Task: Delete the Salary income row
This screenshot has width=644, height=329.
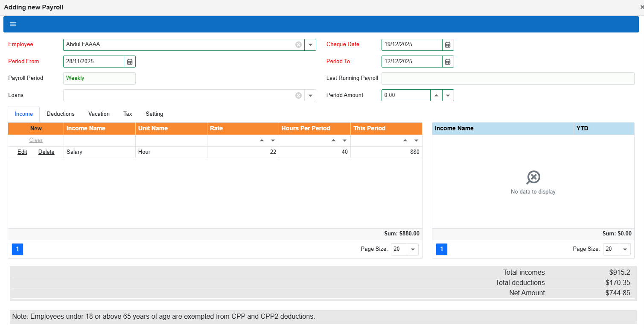Action: tap(47, 152)
